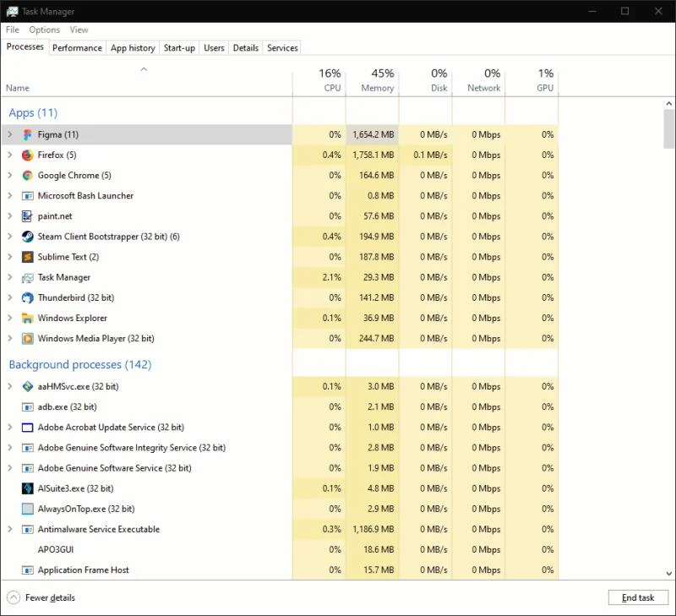Click the Task Manager title bar icon
The height and width of the screenshot is (616, 676).
(12, 11)
